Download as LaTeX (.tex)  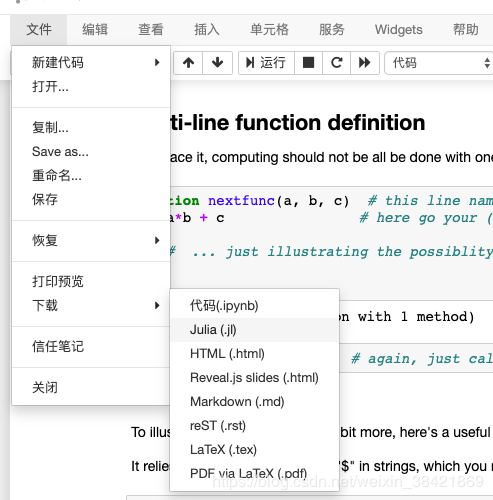click(255, 450)
